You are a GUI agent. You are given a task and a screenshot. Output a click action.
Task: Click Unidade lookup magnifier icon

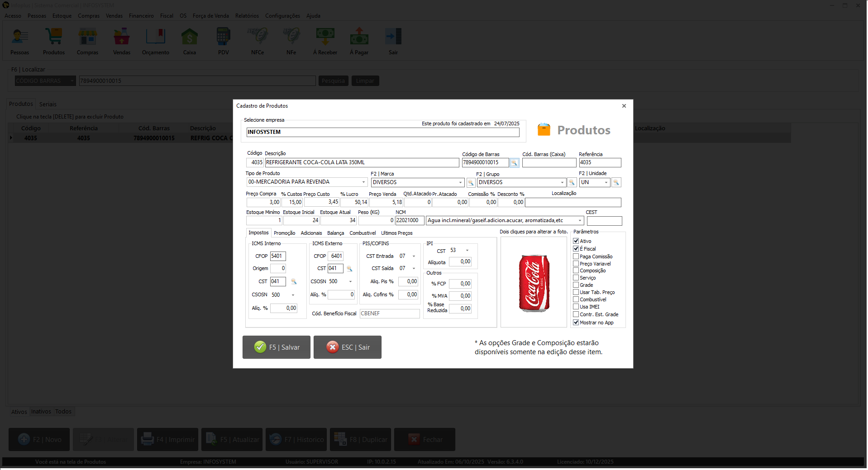coord(616,183)
